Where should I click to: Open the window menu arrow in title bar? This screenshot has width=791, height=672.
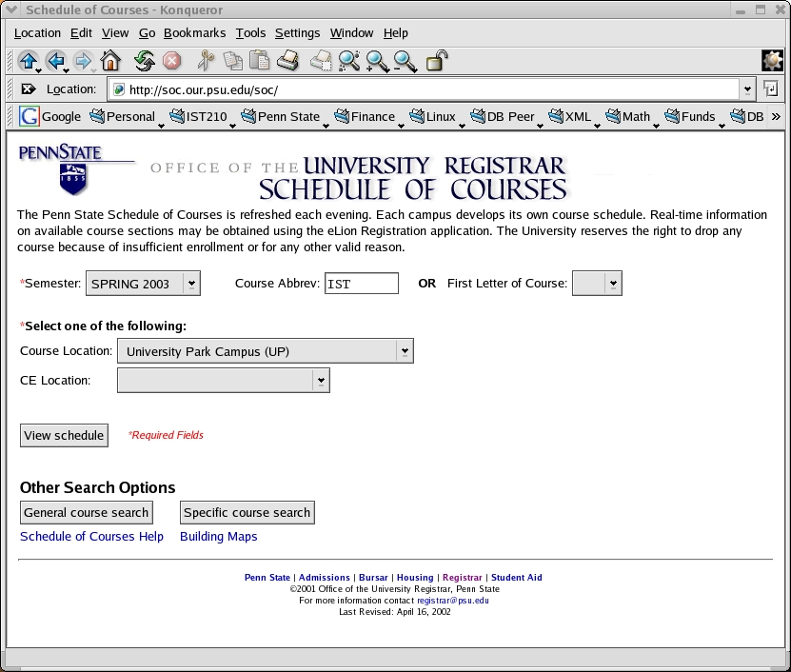tap(11, 10)
